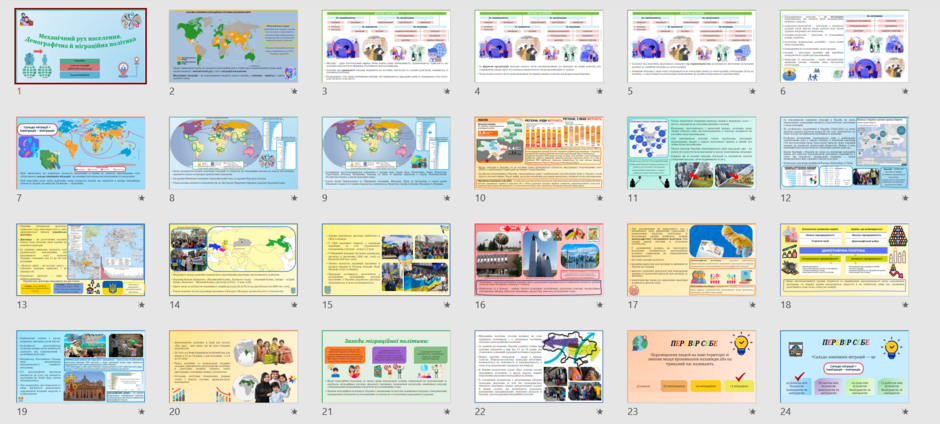Click the animation star under slide 12
This screenshot has height=424, width=940.
coord(905,198)
